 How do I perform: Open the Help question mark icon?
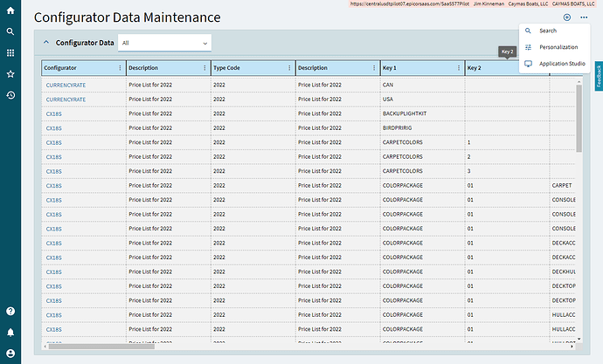click(10, 311)
